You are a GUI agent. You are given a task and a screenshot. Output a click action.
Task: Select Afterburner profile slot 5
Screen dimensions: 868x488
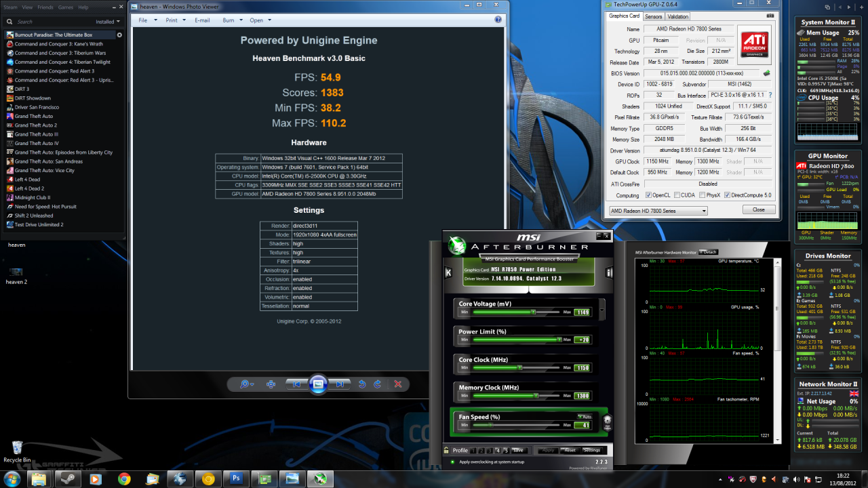pos(505,450)
